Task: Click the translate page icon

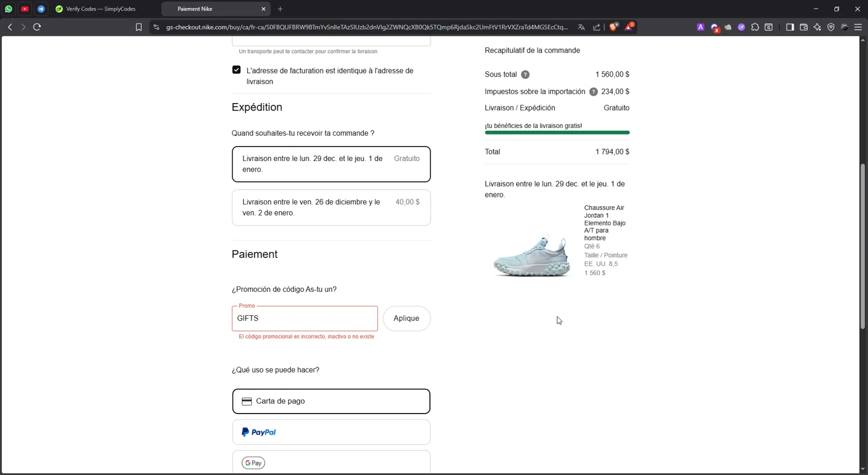Action: [x=581, y=27]
